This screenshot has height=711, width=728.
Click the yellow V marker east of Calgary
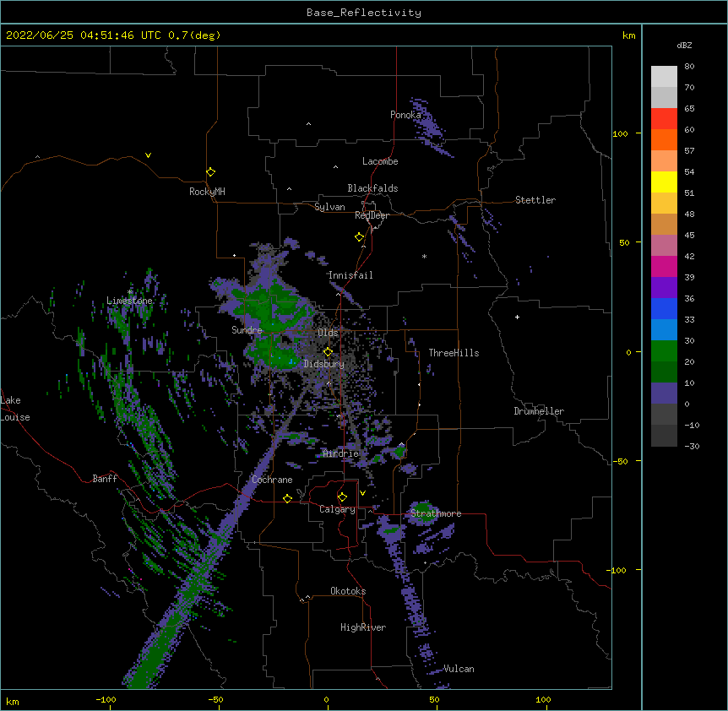pyautogui.click(x=362, y=493)
